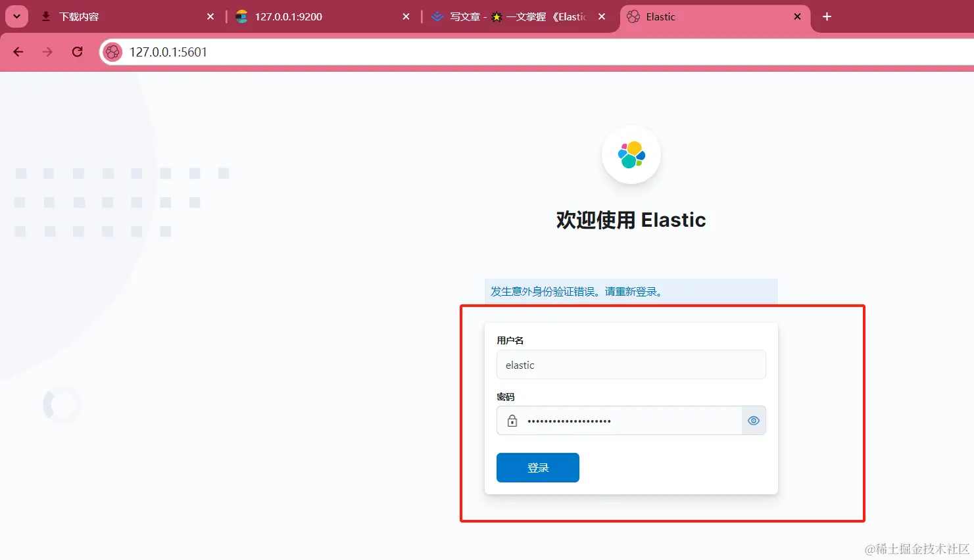974x560 pixels.
Task: Close the 127.0.0.1:9200 tab
Action: (406, 17)
